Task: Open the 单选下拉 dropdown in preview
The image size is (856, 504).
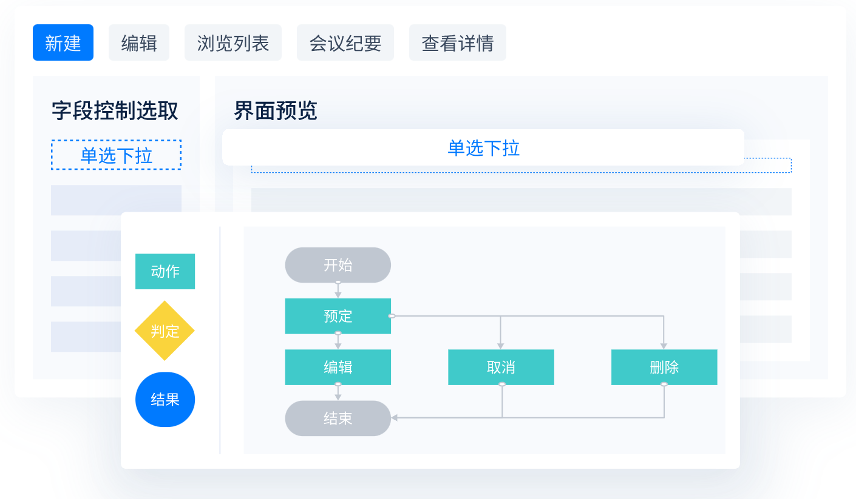Action: (483, 148)
